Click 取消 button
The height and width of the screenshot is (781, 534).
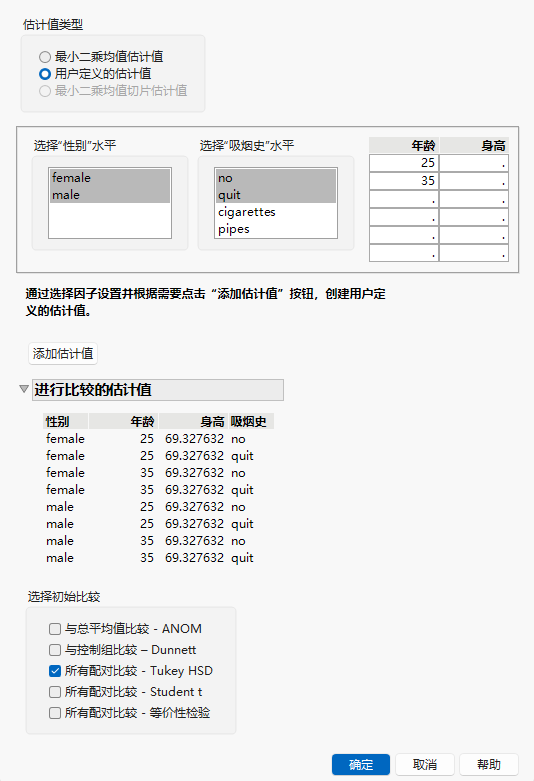[425, 765]
